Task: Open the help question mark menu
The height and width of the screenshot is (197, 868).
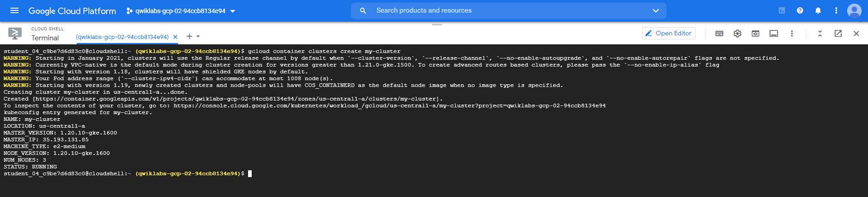Action: point(800,10)
